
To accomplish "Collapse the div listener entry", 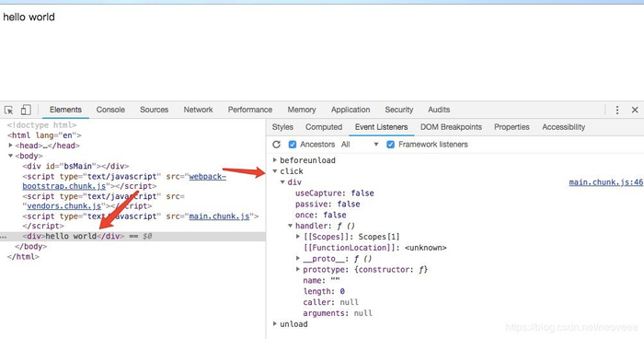I will coord(282,181).
